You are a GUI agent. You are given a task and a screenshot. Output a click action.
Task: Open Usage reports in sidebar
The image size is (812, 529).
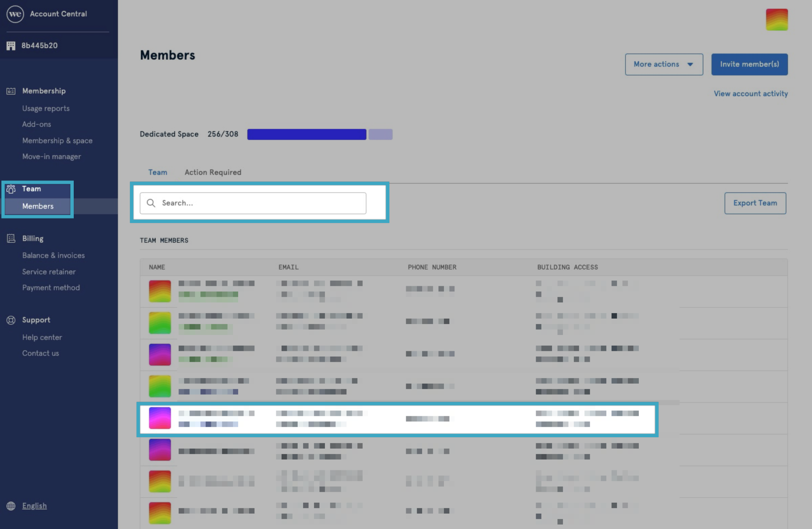point(46,109)
